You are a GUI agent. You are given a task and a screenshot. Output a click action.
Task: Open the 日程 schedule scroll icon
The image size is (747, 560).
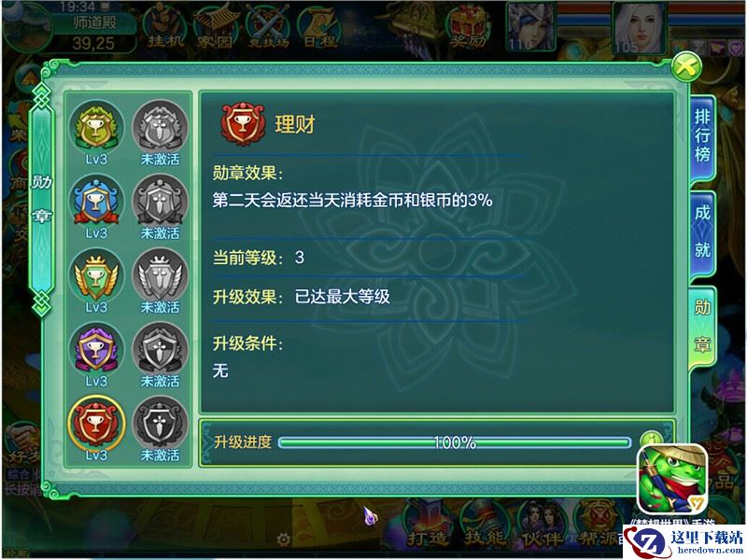[320, 27]
